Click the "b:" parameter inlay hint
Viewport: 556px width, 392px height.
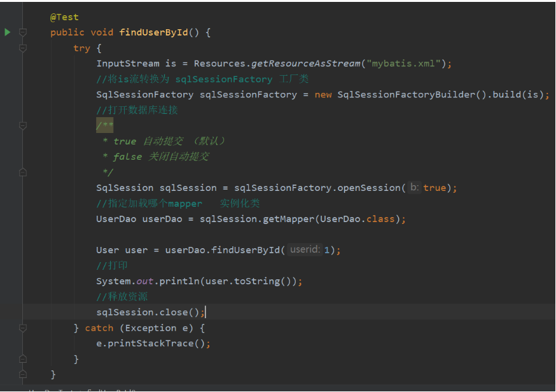414,187
